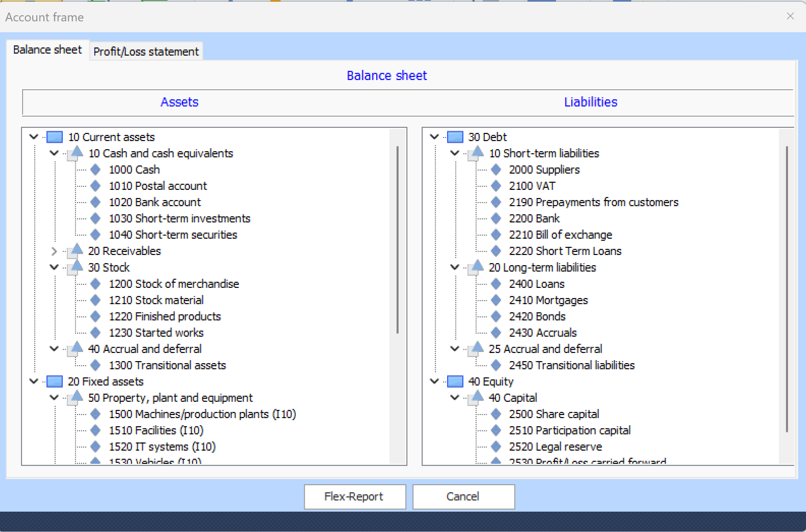Click the diamond icon of 1300 Transitional assets
The image size is (806, 532).
pyautogui.click(x=95, y=365)
